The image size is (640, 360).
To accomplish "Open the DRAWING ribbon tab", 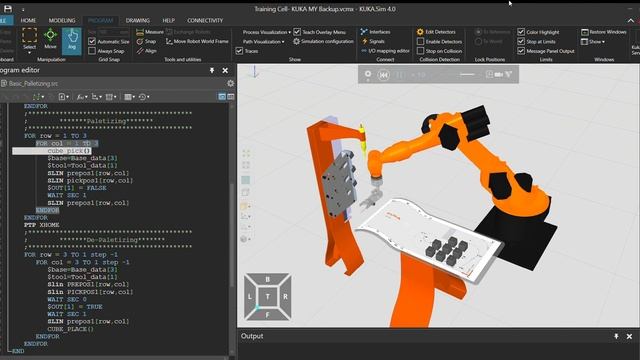I will click(138, 20).
